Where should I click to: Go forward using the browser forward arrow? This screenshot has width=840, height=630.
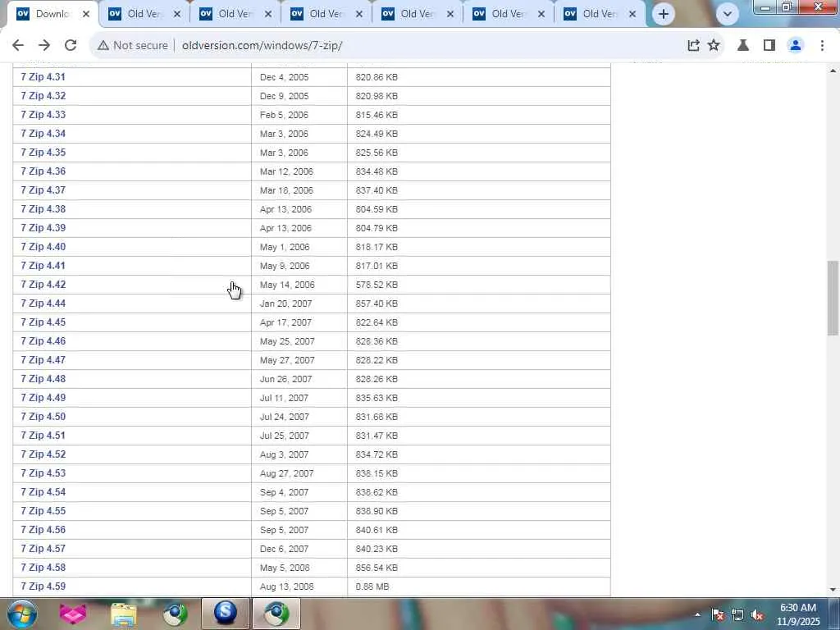[x=44, y=46]
